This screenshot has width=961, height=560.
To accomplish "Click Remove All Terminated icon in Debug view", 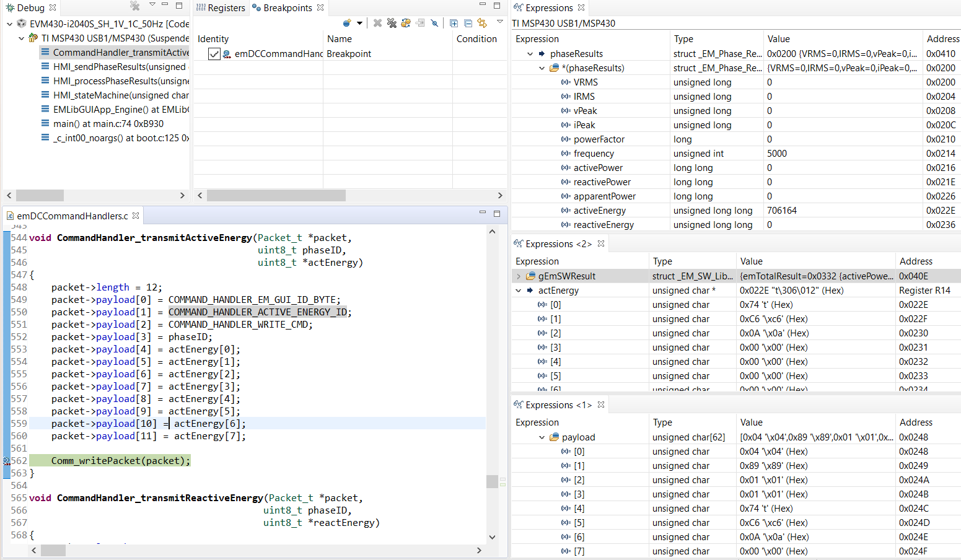I will tap(134, 6).
